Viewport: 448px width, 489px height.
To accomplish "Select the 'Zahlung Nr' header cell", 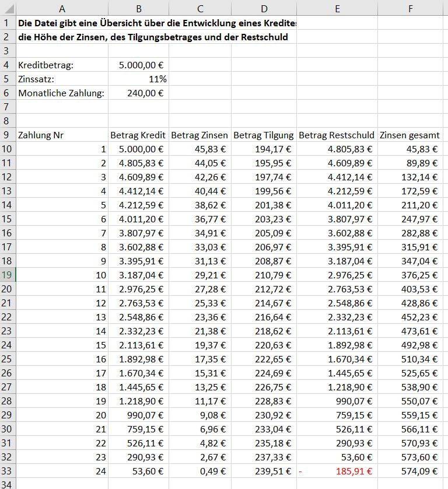I will point(62,135).
